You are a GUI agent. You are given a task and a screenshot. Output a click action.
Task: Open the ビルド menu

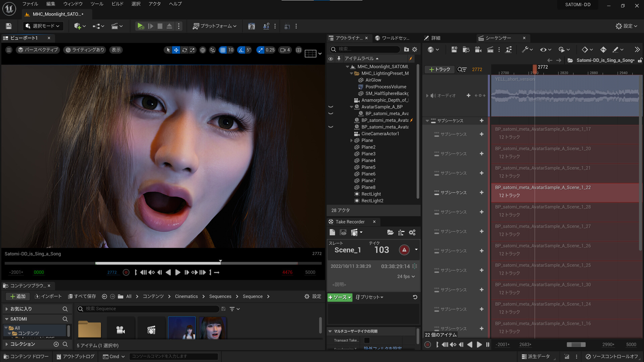click(x=117, y=4)
